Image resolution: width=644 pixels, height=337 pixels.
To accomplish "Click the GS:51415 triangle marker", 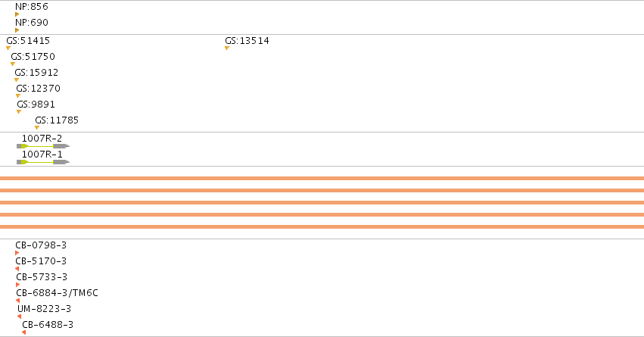I will pyautogui.click(x=8, y=48).
